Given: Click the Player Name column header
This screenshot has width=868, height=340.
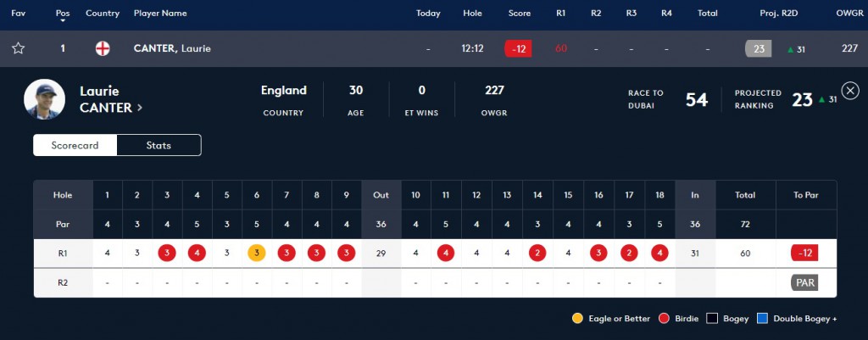Looking at the screenshot, I should (x=160, y=14).
